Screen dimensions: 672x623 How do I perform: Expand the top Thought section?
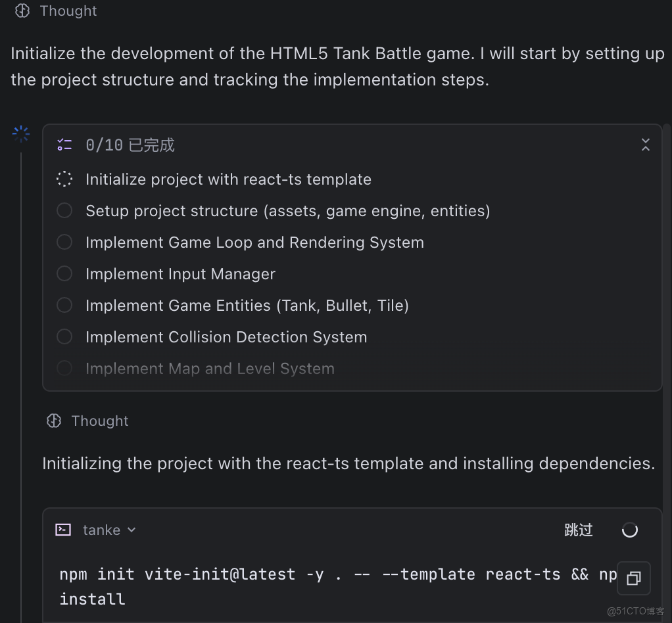pyautogui.click(x=68, y=11)
